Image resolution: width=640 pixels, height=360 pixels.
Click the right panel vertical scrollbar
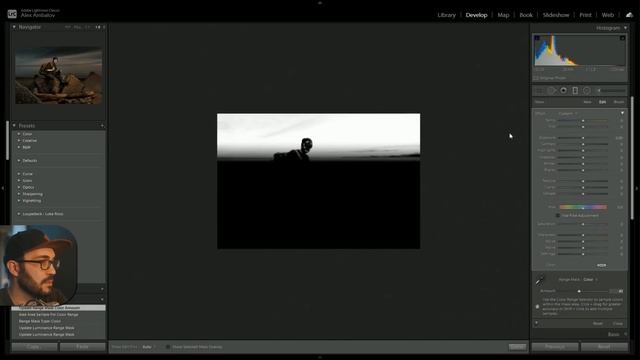pyautogui.click(x=633, y=158)
